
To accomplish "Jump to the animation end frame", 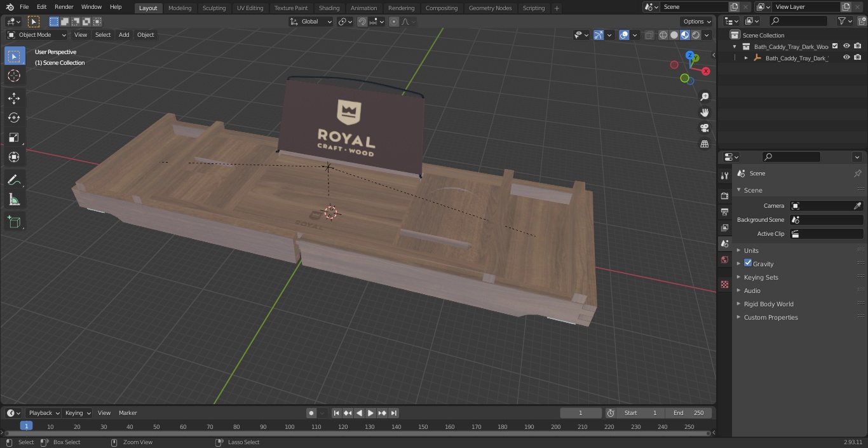I will coord(394,413).
